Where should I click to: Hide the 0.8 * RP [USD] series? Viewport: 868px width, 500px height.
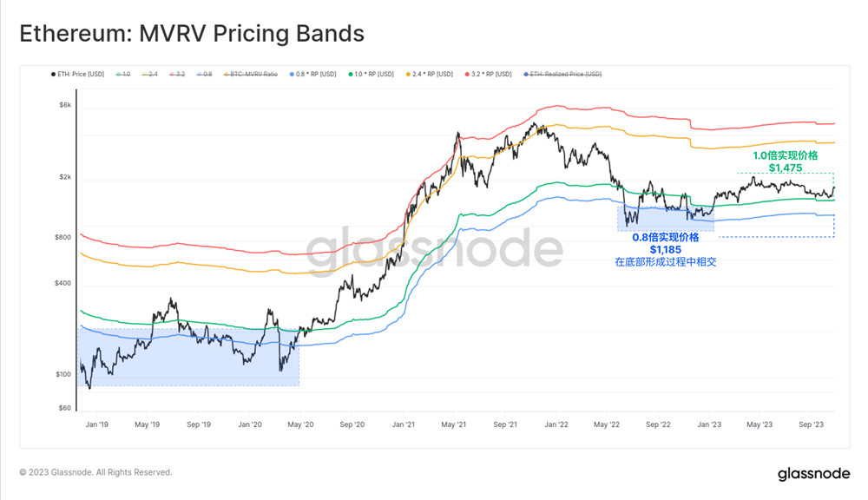point(312,74)
